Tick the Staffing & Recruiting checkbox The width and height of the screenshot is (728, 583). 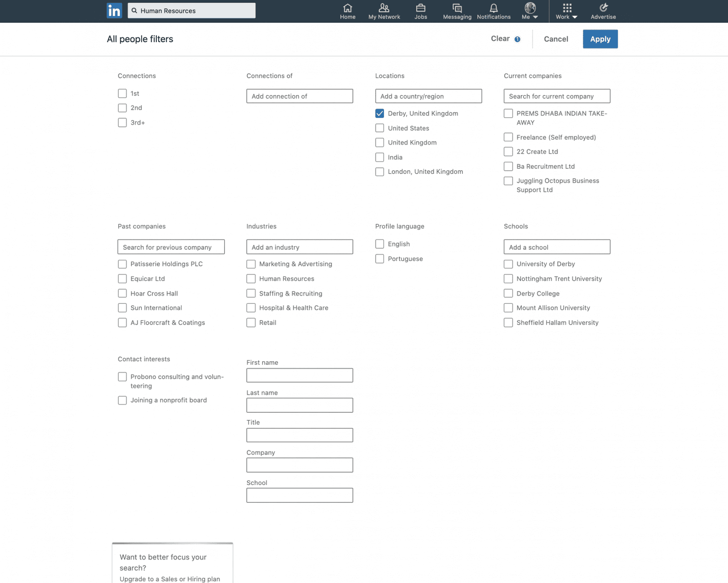click(251, 293)
